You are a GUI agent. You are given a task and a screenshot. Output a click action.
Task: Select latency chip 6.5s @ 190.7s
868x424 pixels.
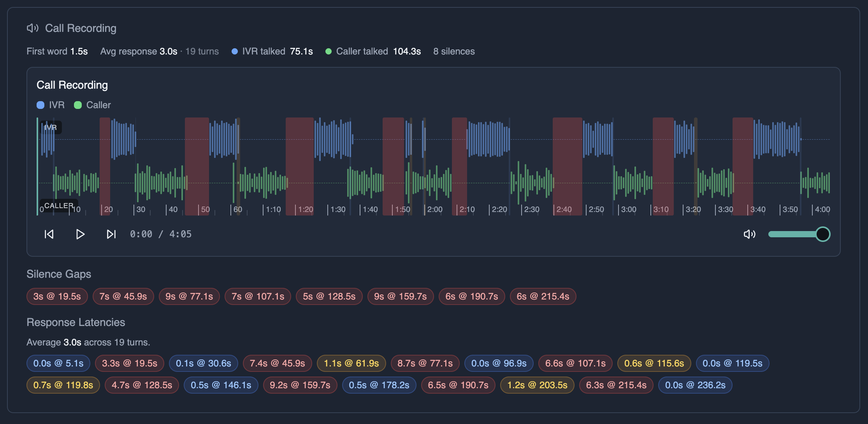[x=458, y=385]
